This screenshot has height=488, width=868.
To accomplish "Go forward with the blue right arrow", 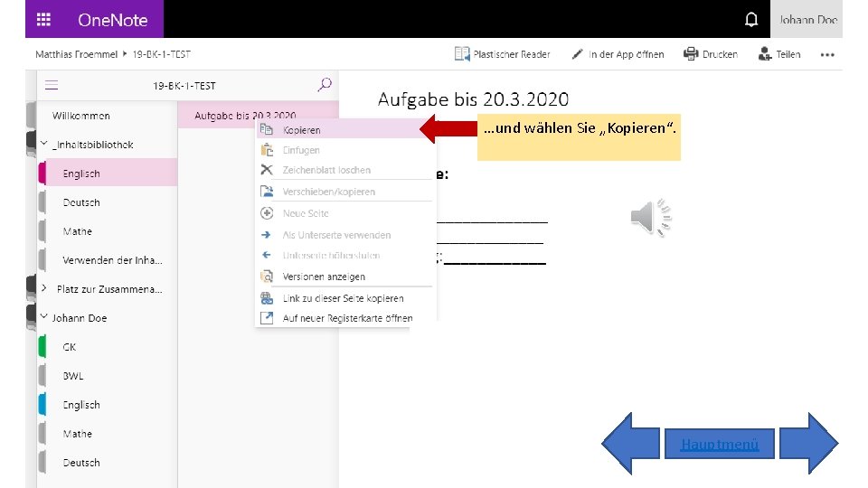I will [x=808, y=443].
